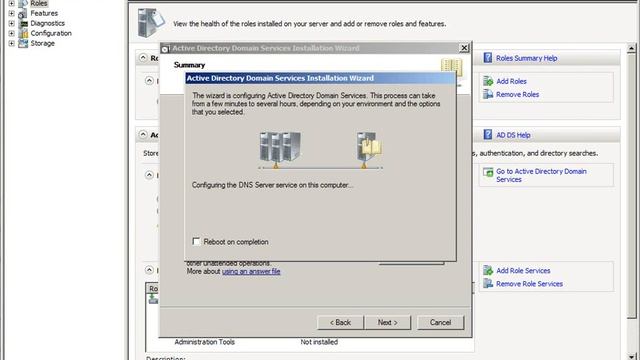Select Storage in the navigation tree

[42, 43]
